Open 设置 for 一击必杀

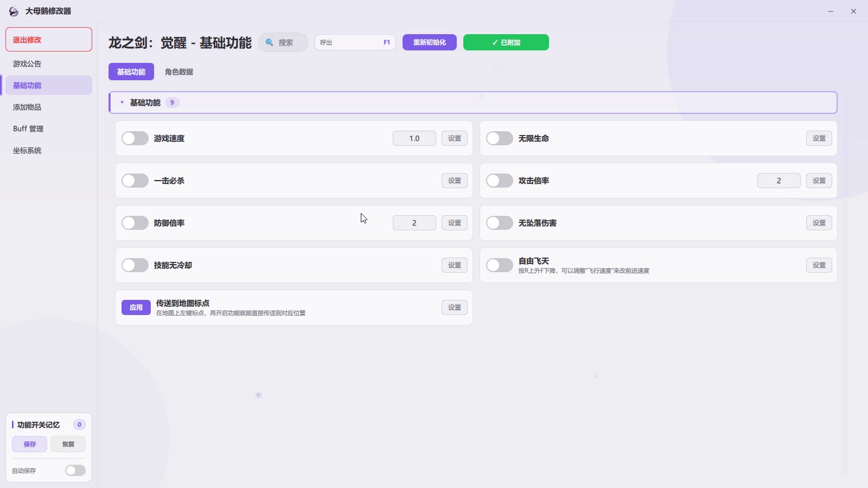coord(455,181)
